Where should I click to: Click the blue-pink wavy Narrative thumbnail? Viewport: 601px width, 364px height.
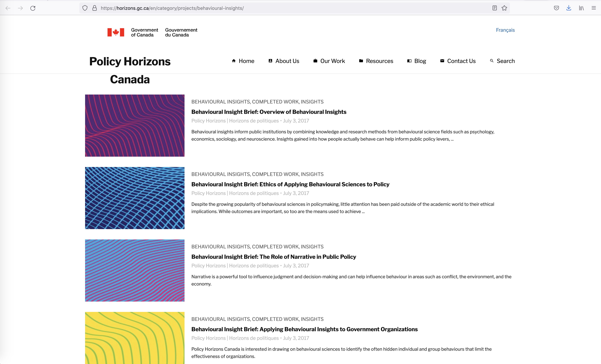[135, 270]
